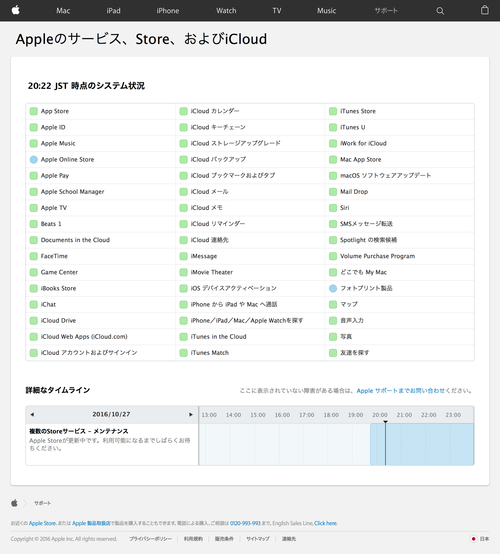This screenshot has width=500, height=554.
Task: Click green status square beside App Store
Action: tap(34, 111)
